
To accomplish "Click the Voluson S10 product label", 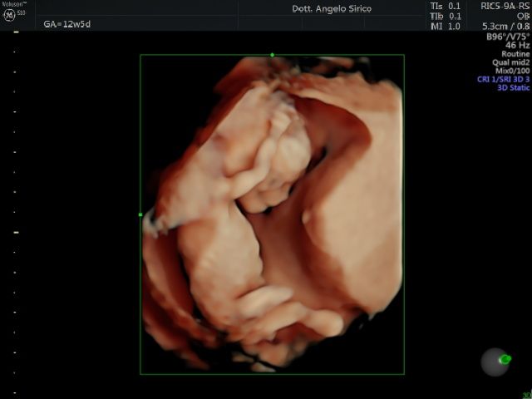I will pyautogui.click(x=13, y=4).
